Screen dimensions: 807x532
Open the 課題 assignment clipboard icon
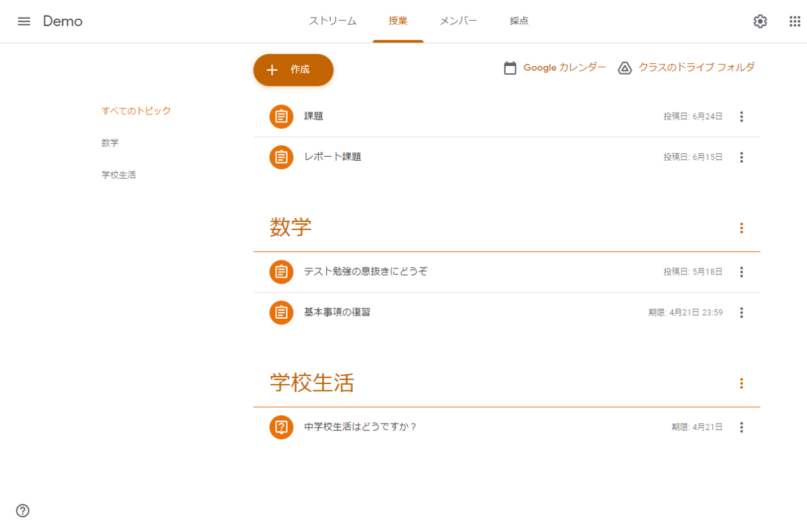click(x=281, y=116)
